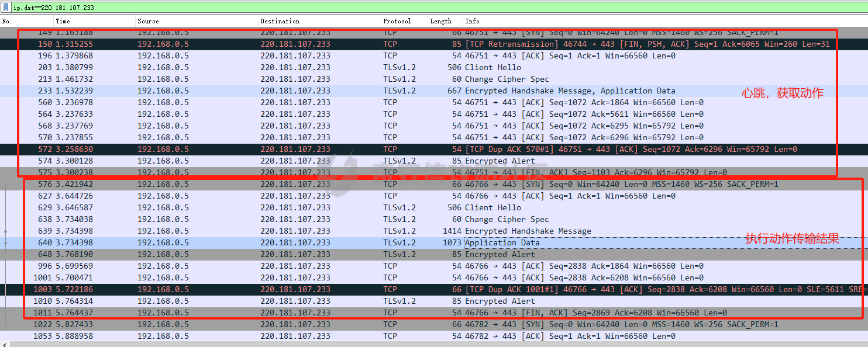The height and width of the screenshot is (347, 868).
Task: Select the horizontal scrollbar below the packet list
Action: 434,344
